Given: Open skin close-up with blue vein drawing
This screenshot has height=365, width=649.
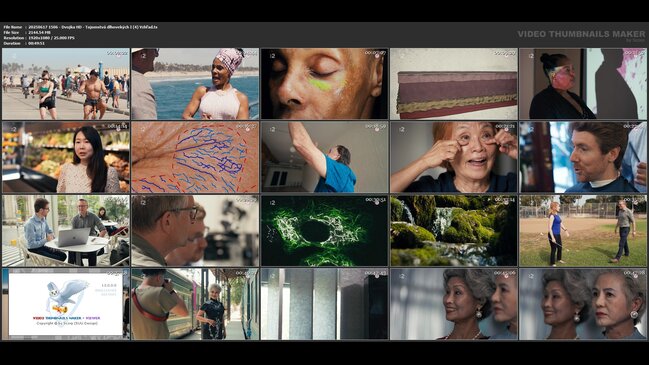Looking at the screenshot, I should [195, 157].
